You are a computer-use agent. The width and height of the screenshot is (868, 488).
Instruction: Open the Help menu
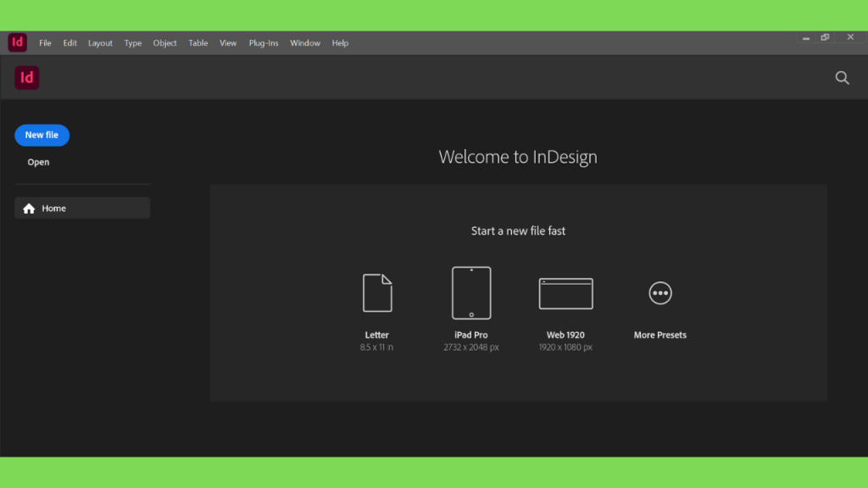tap(340, 43)
